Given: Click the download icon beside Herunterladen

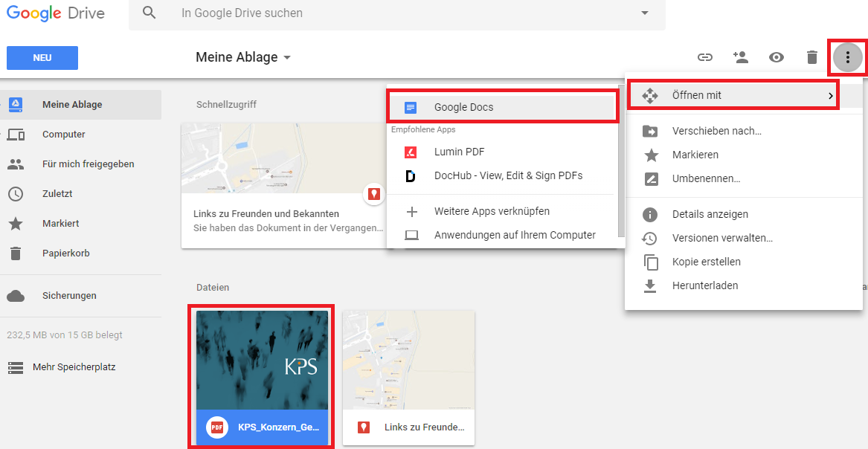Looking at the screenshot, I should tap(650, 286).
